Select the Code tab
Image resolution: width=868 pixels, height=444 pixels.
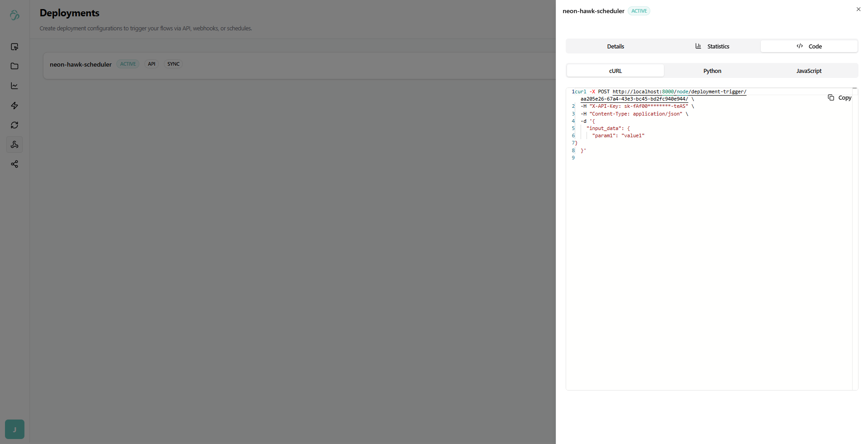[x=809, y=46]
